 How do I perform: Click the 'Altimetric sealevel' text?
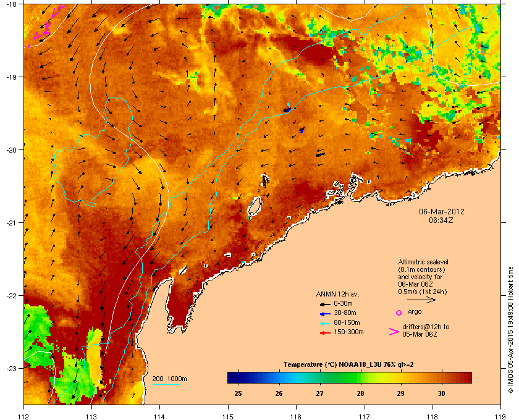[x=423, y=262]
